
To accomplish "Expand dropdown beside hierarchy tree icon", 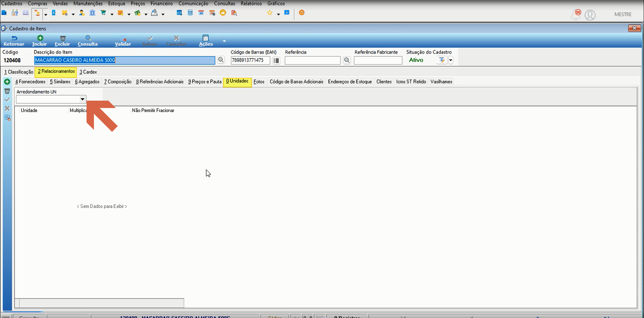I will [x=46, y=14].
